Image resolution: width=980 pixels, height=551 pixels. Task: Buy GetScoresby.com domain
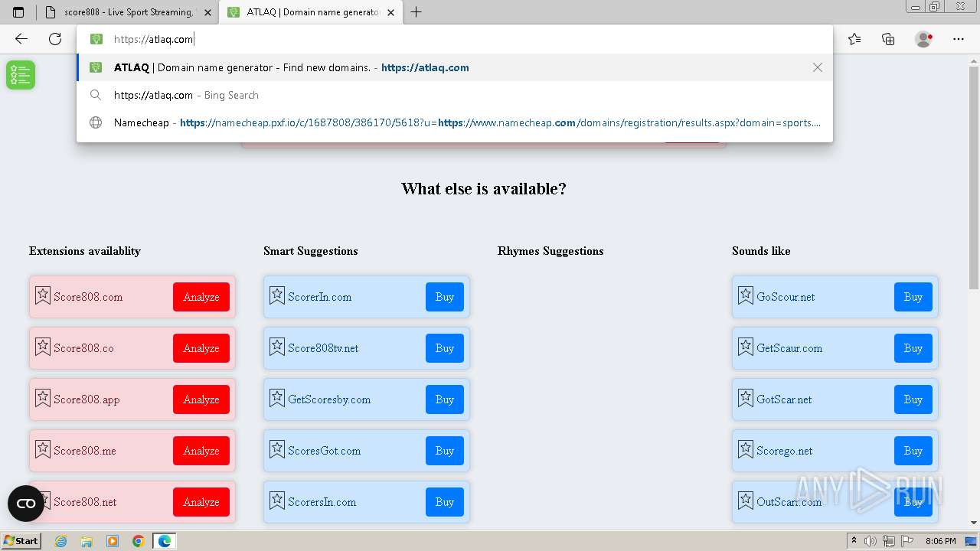coord(445,399)
